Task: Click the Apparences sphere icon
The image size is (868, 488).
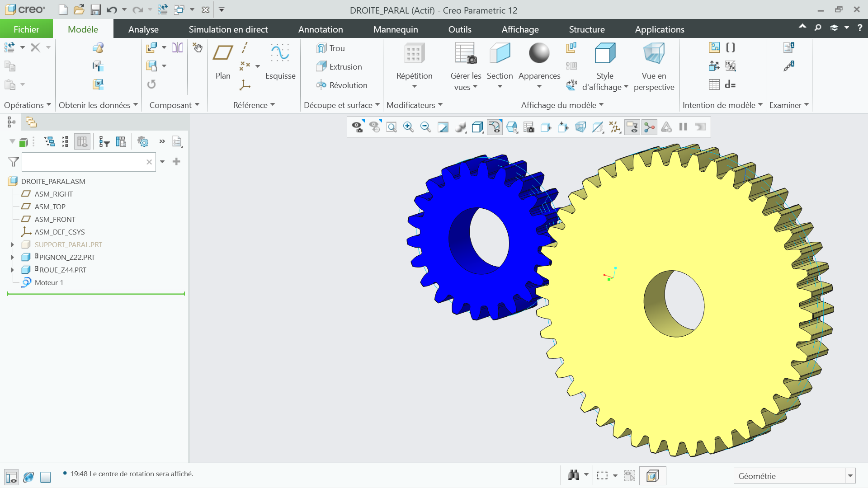Action: pos(539,53)
